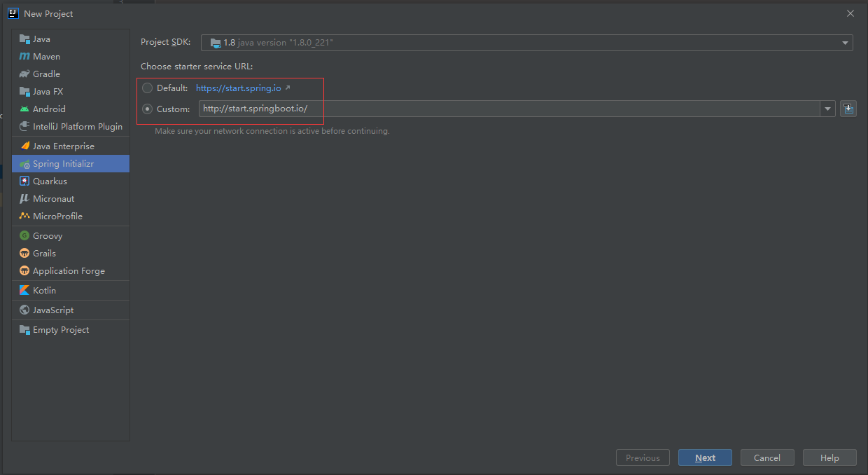
Task: Select the Empty Project text label
Action: pyautogui.click(x=61, y=330)
